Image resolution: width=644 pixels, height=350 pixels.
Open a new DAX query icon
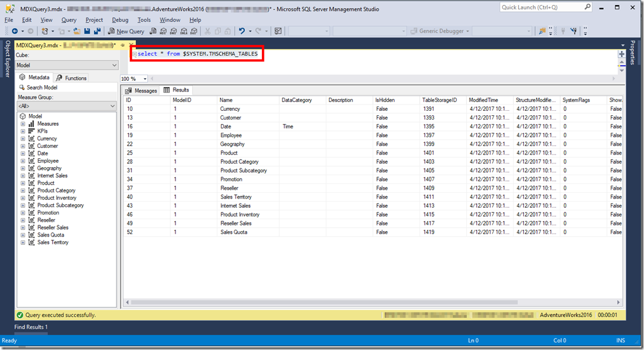click(x=194, y=31)
